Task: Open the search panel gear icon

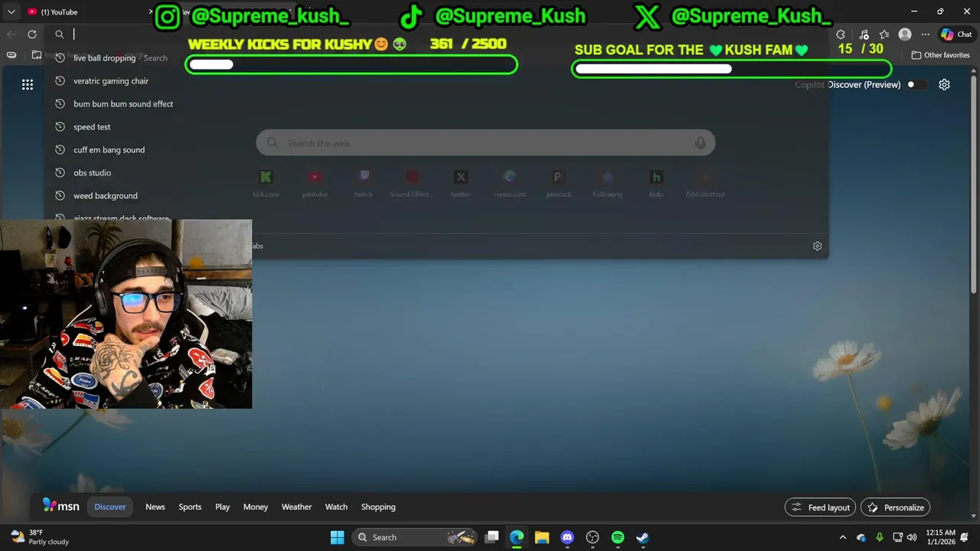Action: [817, 246]
